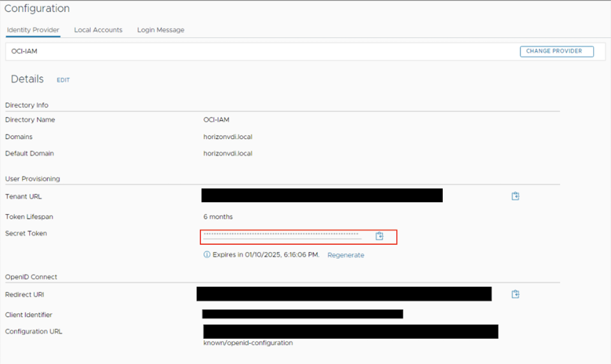Image resolution: width=611 pixels, height=364 pixels.
Task: Click the User Provisioning section label
Action: click(x=32, y=179)
